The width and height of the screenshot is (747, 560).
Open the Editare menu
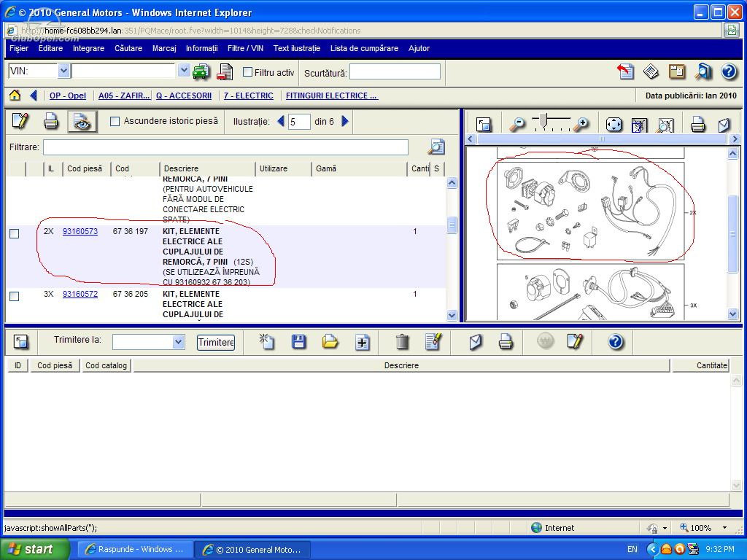(x=50, y=48)
